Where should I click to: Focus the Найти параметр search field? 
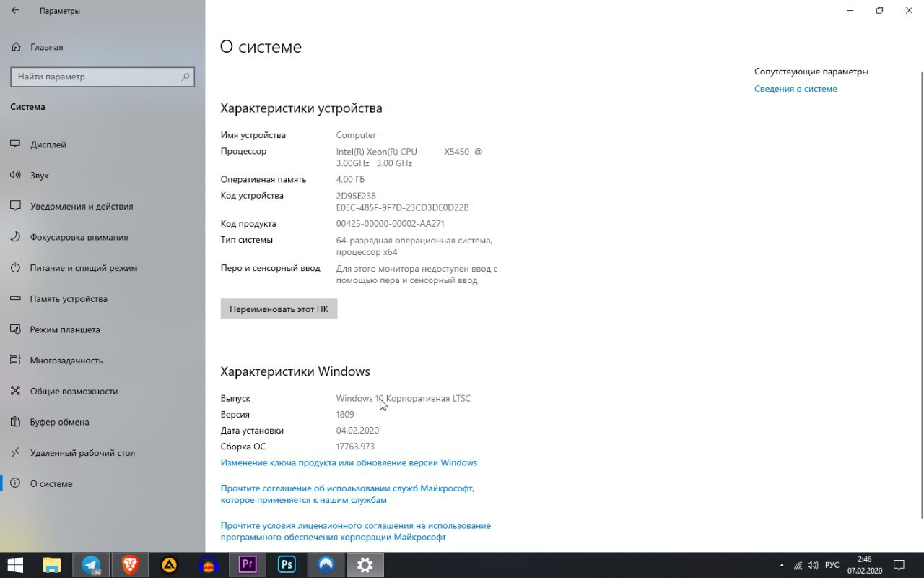click(x=103, y=77)
